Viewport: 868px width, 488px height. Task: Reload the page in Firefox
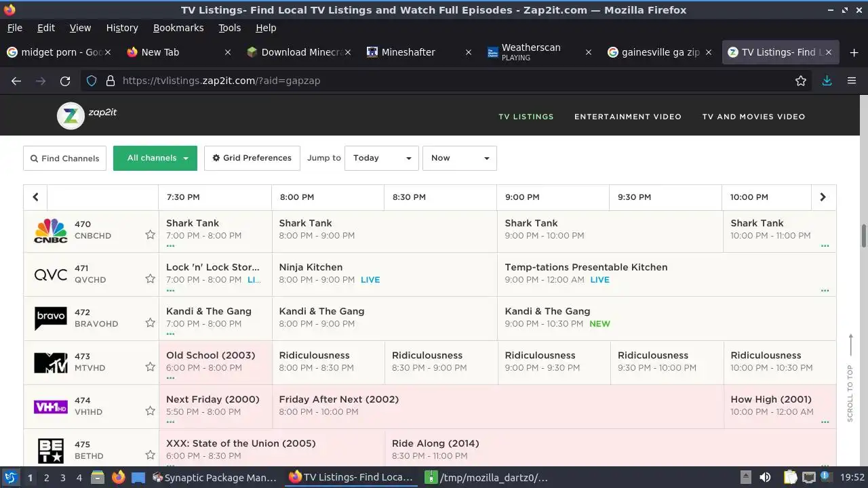coord(65,81)
